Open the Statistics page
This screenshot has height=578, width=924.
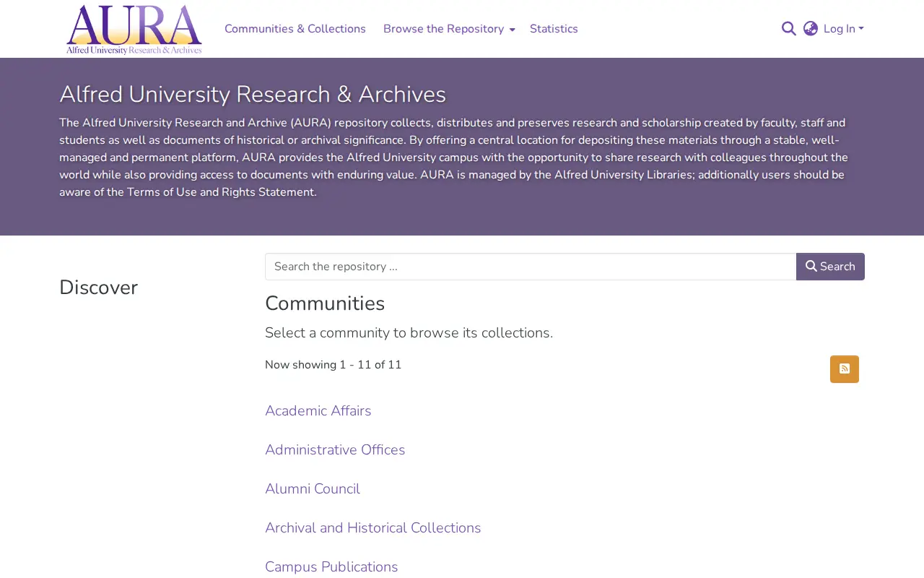click(x=554, y=29)
